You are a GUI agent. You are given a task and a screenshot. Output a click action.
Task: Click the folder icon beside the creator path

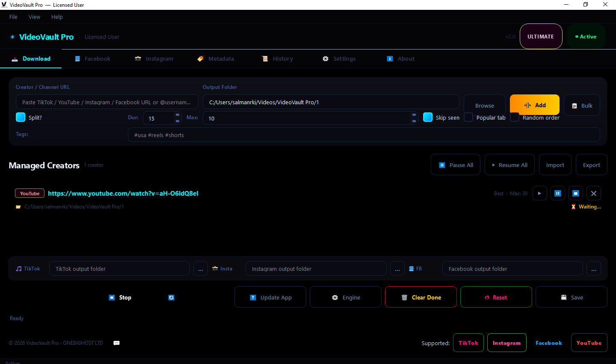point(18,207)
